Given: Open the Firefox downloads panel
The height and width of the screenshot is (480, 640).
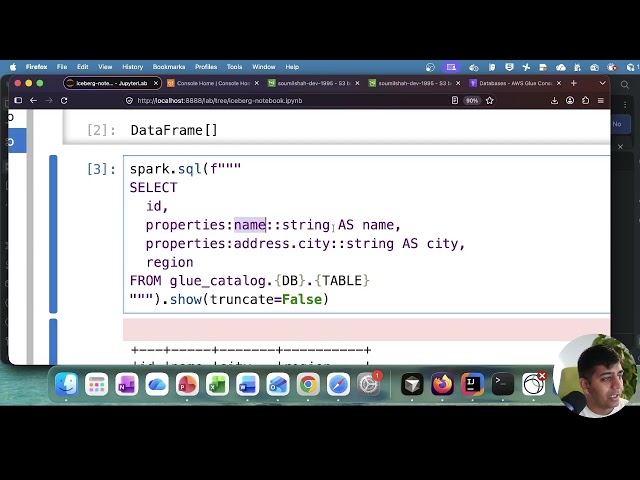Looking at the screenshot, I should 554,100.
